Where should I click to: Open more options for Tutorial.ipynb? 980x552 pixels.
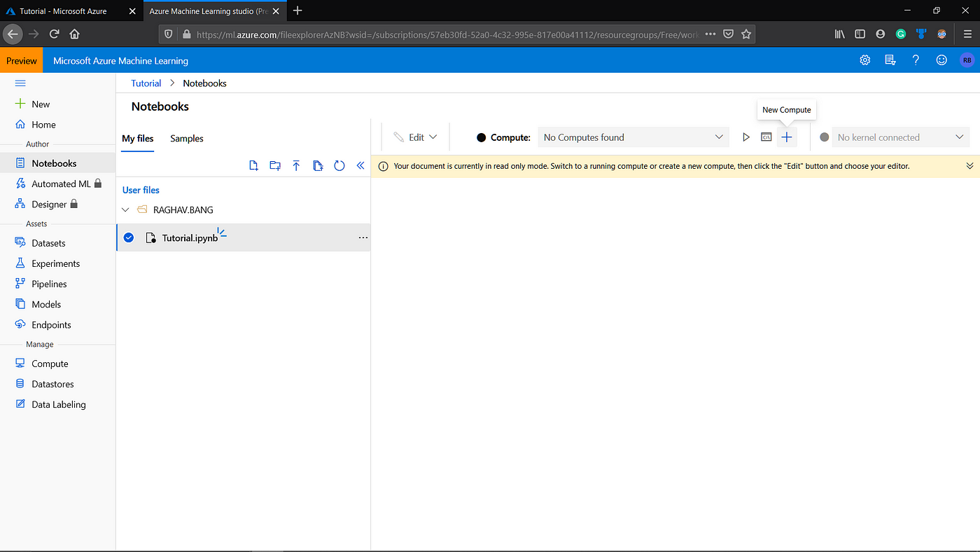[x=363, y=238]
